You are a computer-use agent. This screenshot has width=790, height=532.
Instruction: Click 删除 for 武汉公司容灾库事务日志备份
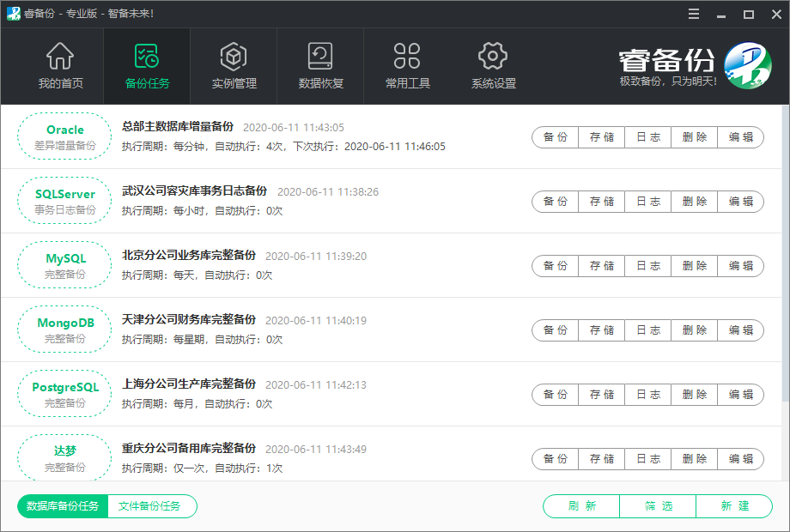click(695, 202)
